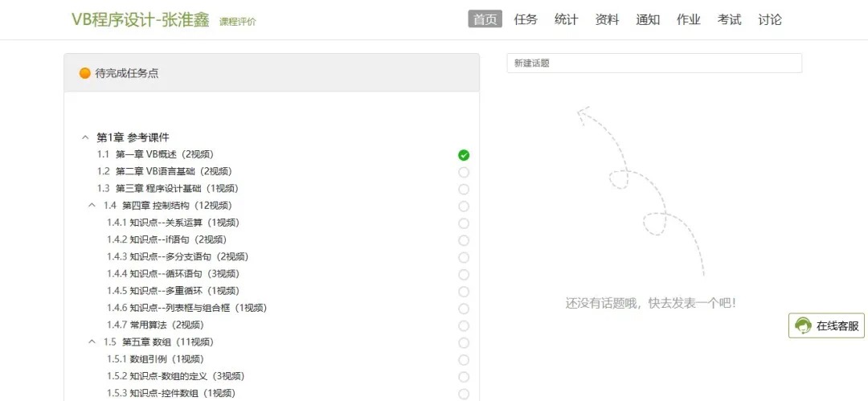This screenshot has width=868, height=401.
Task: Click course title VB程序设计-张淮鑫
Action: (x=141, y=19)
